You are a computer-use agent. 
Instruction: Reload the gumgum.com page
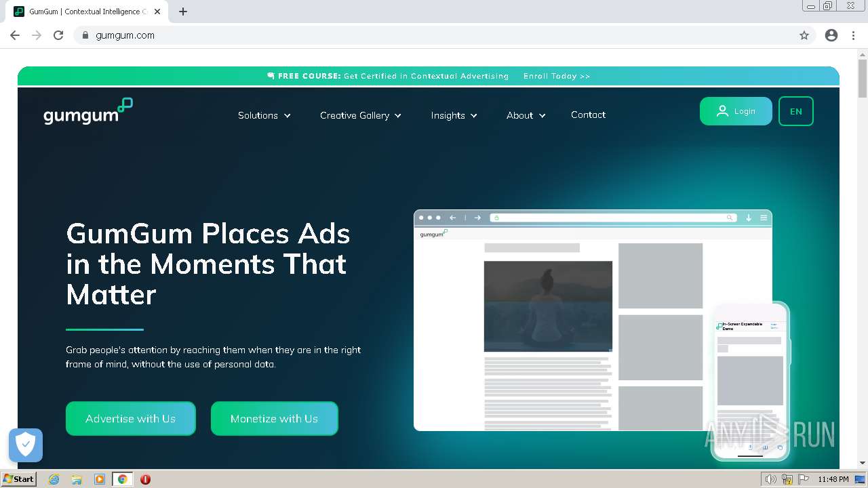(x=58, y=35)
